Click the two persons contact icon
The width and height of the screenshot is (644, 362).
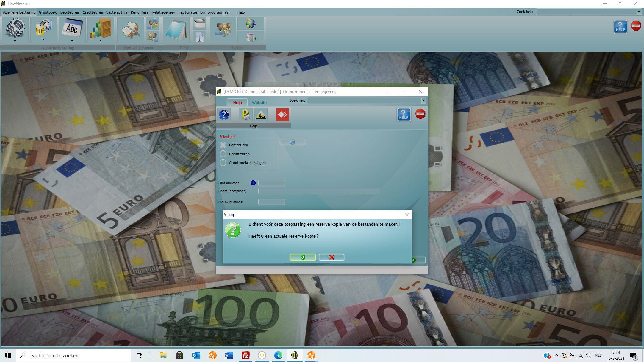153,36
